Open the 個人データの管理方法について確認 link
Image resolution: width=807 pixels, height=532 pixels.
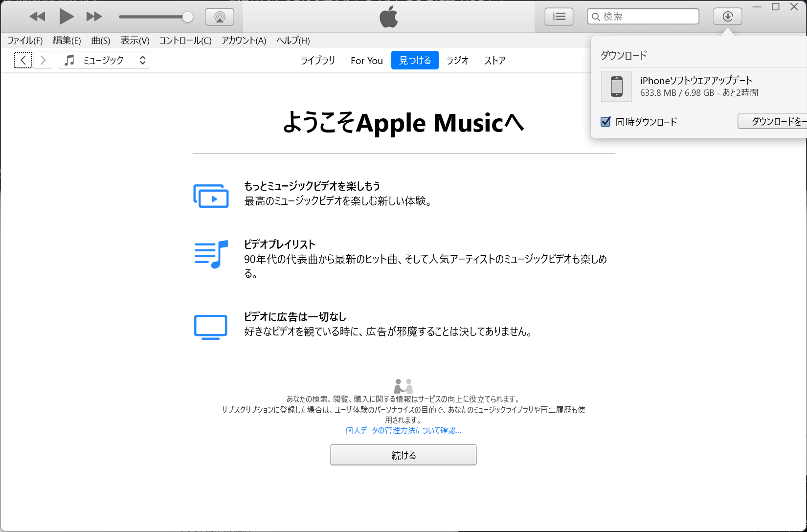(403, 430)
